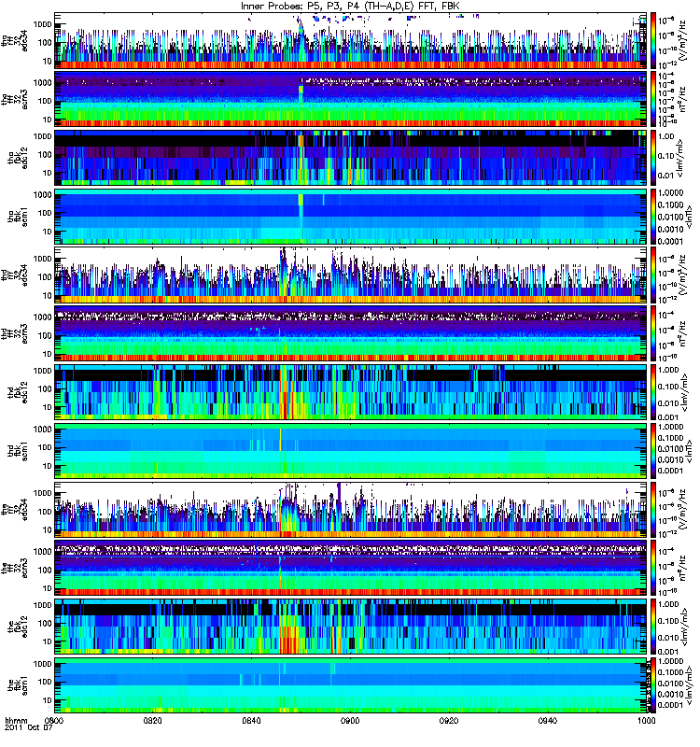This screenshot has height=747, width=700.
Task: Click the the fbk edc12 spectrogram panel
Action: (x=351, y=627)
